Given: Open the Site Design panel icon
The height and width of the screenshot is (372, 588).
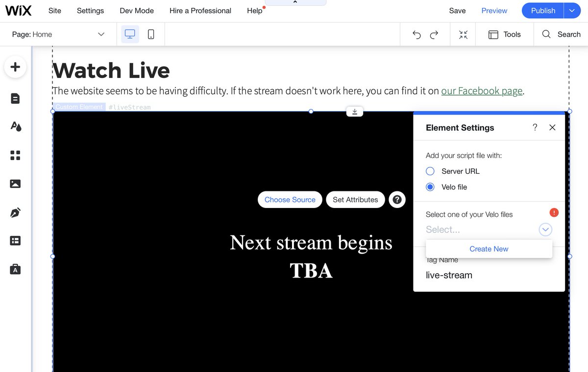Looking at the screenshot, I should click(x=15, y=126).
